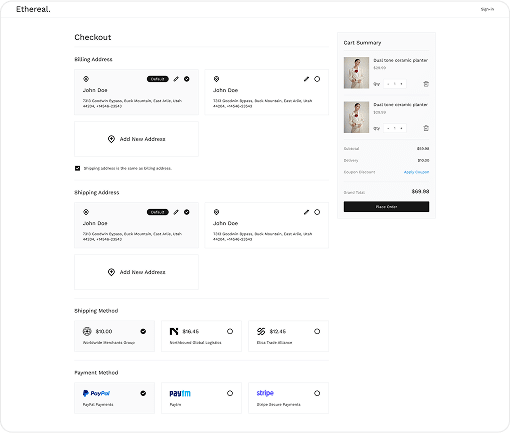Select Paytm payment radio
This screenshot has height=433, width=521.
(230, 393)
